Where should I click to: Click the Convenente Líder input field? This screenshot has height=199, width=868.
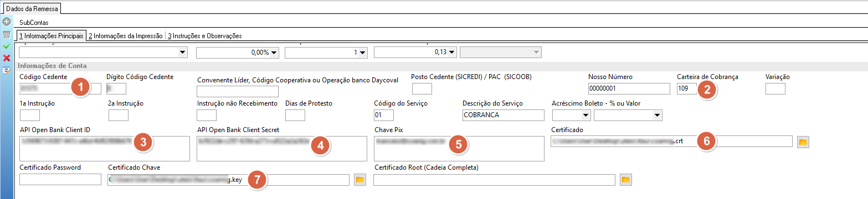[238, 92]
